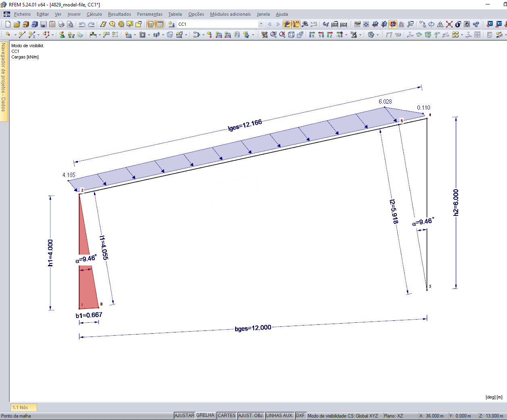The width and height of the screenshot is (507, 420).
Task: Toggle the project navigator panel icon
Action: click(151, 24)
